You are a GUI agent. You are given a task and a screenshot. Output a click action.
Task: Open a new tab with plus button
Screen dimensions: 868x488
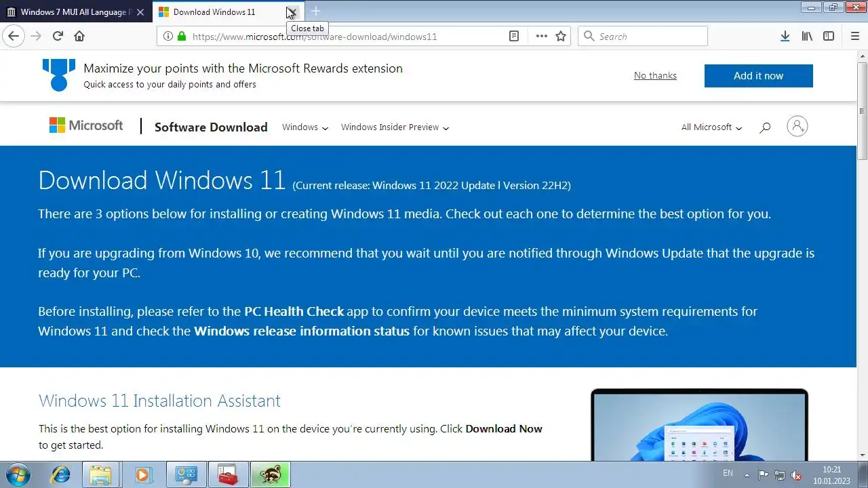(x=315, y=12)
